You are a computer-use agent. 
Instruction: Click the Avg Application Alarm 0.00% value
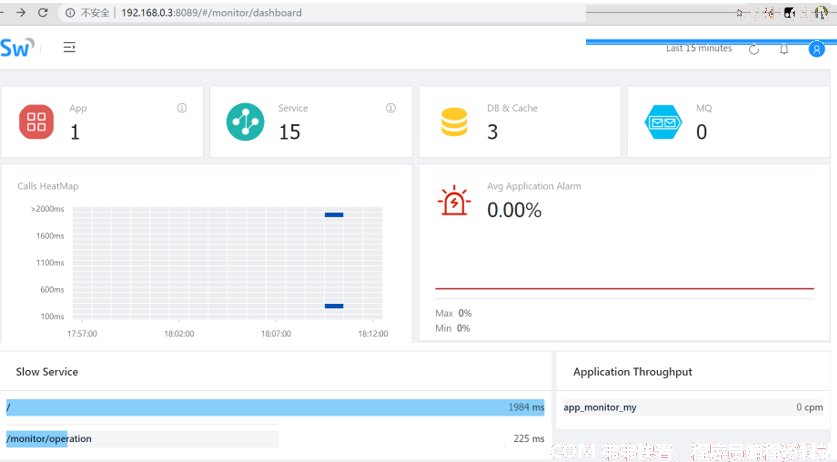pyautogui.click(x=514, y=210)
